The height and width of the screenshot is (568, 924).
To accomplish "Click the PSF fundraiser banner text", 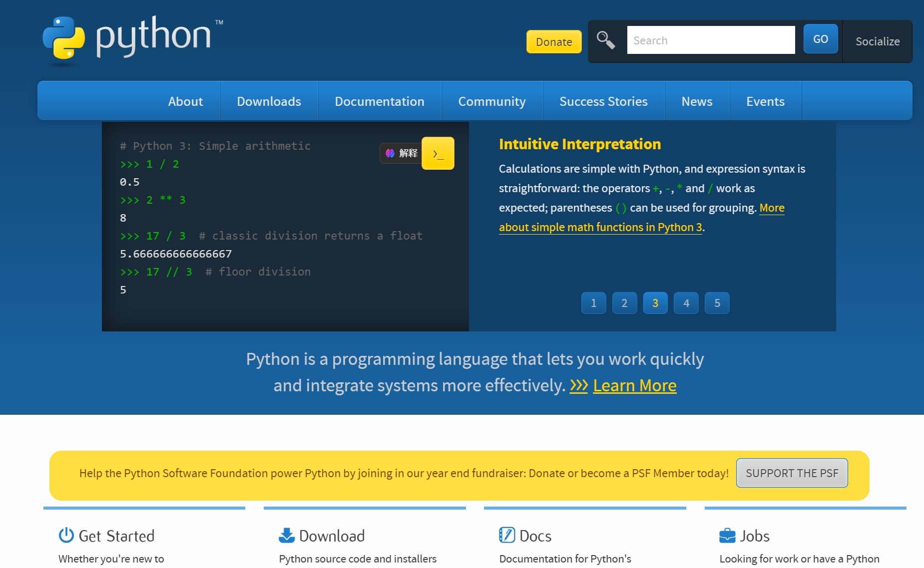I will [404, 473].
